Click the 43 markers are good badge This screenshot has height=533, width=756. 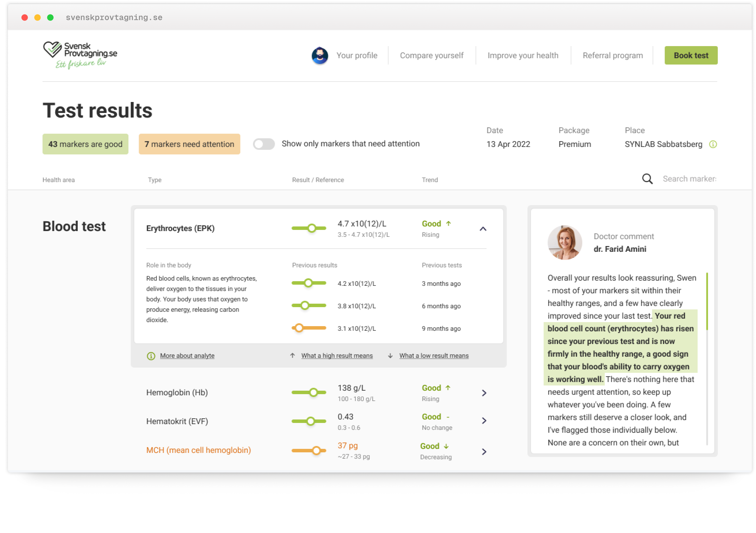pyautogui.click(x=85, y=144)
